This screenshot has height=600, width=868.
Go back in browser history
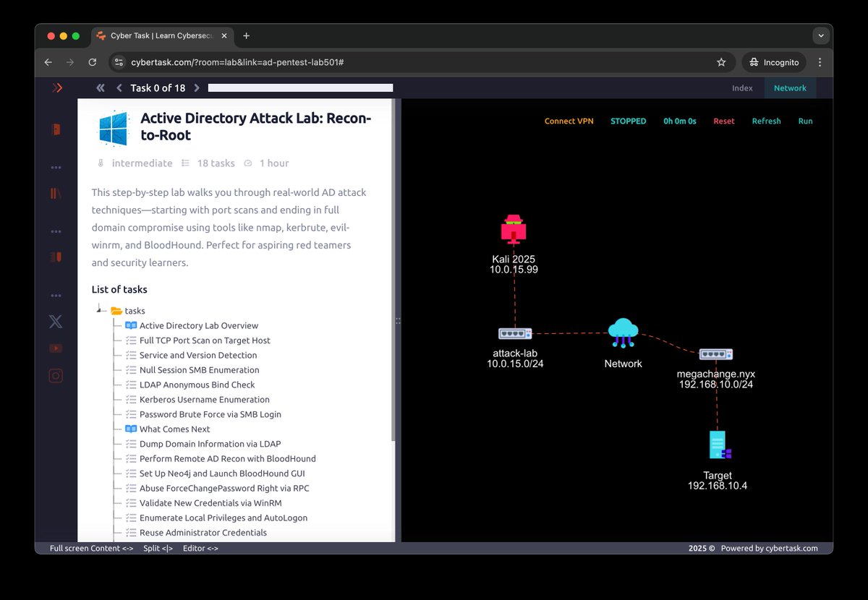coord(48,62)
